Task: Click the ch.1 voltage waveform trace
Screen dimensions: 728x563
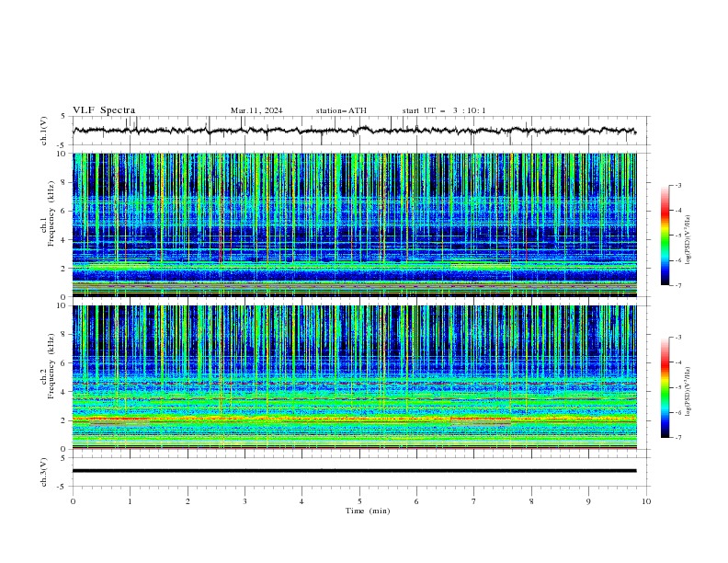Action: tap(354, 131)
